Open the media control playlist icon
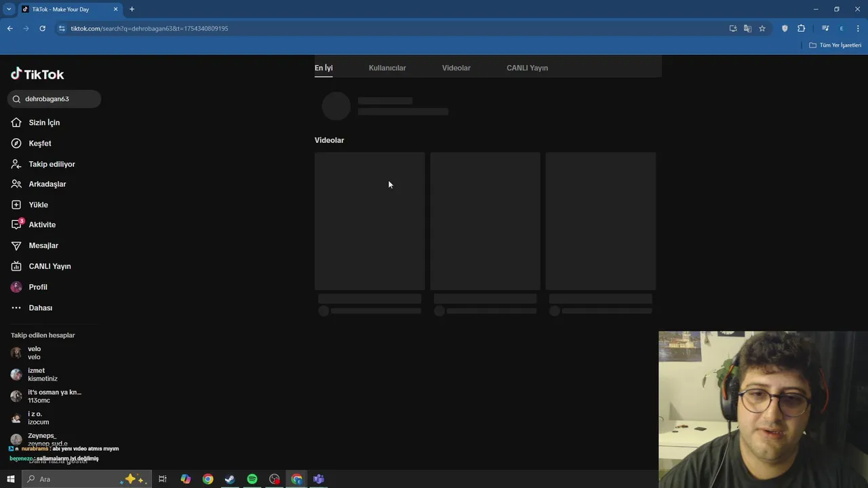Screen dimensions: 868x488 (825, 28)
